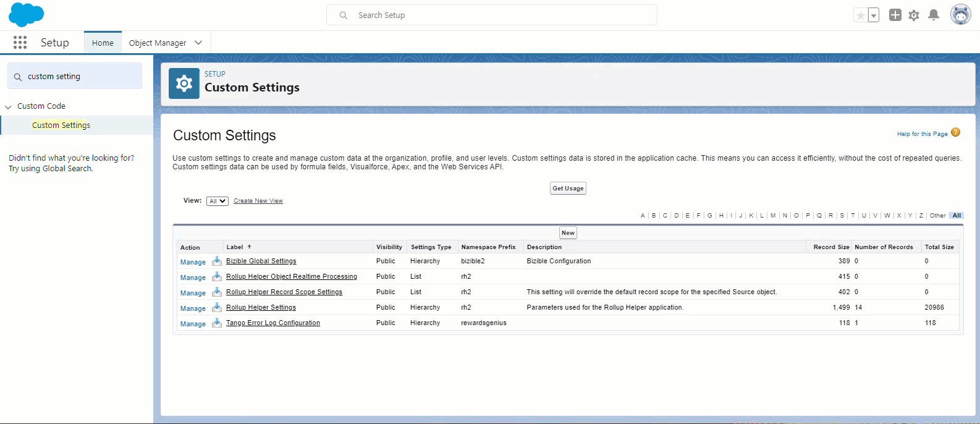The height and width of the screenshot is (424, 980).
Task: Click the Create New View link
Action: point(258,201)
